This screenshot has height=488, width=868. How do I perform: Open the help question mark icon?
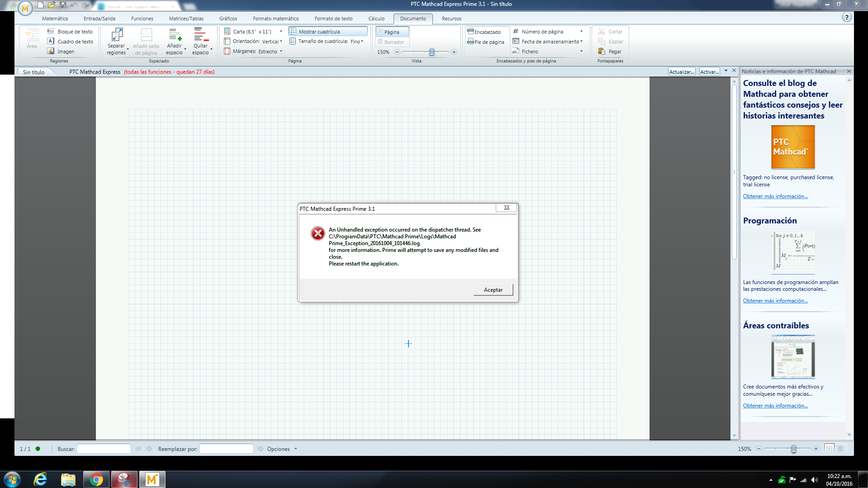pos(846,18)
